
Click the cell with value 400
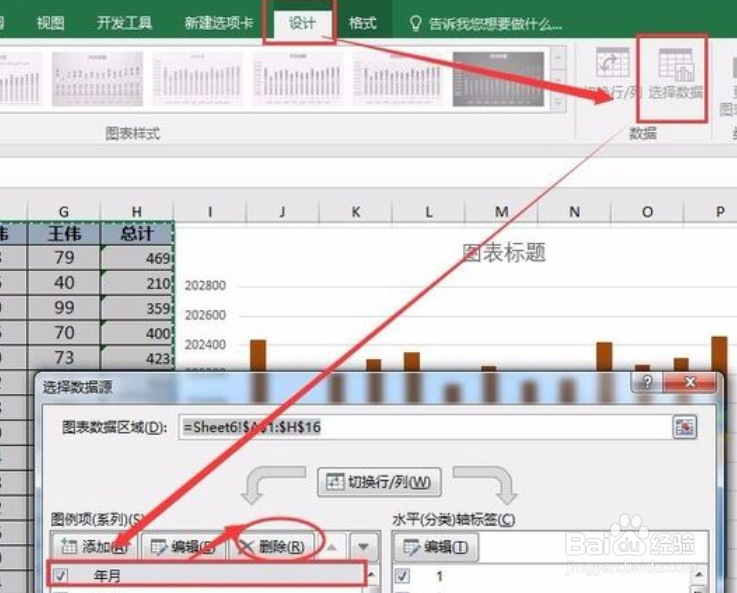[x=137, y=333]
